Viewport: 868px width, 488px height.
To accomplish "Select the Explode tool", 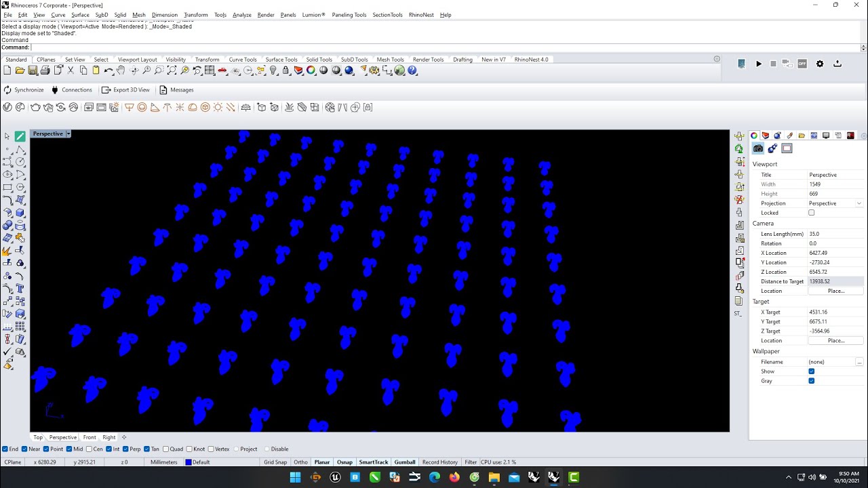I will coord(7,251).
